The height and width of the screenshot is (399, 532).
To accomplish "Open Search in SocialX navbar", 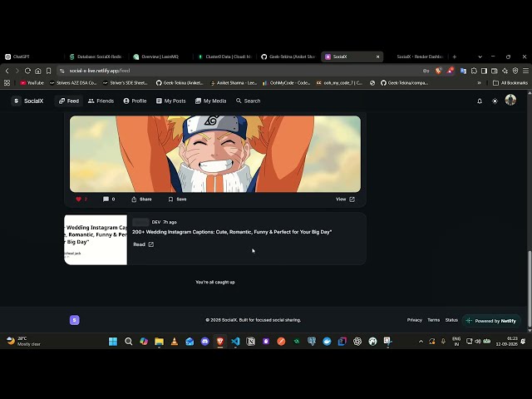I will click(x=249, y=101).
